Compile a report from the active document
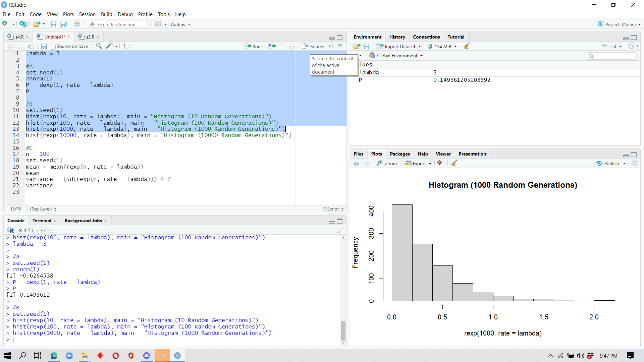This screenshot has width=644, height=362. click(126, 46)
